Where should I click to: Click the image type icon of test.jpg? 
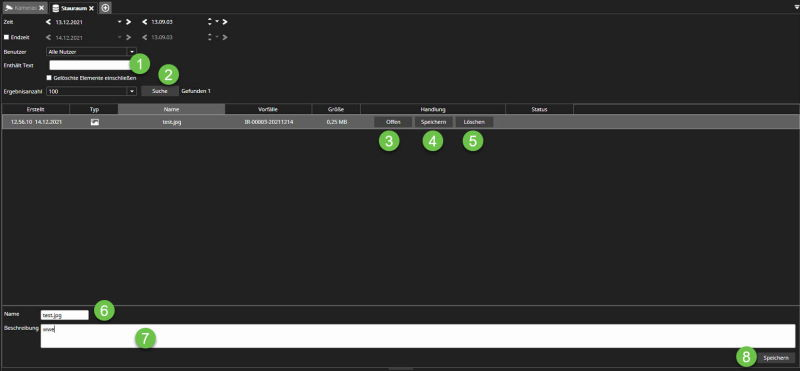[x=94, y=122]
